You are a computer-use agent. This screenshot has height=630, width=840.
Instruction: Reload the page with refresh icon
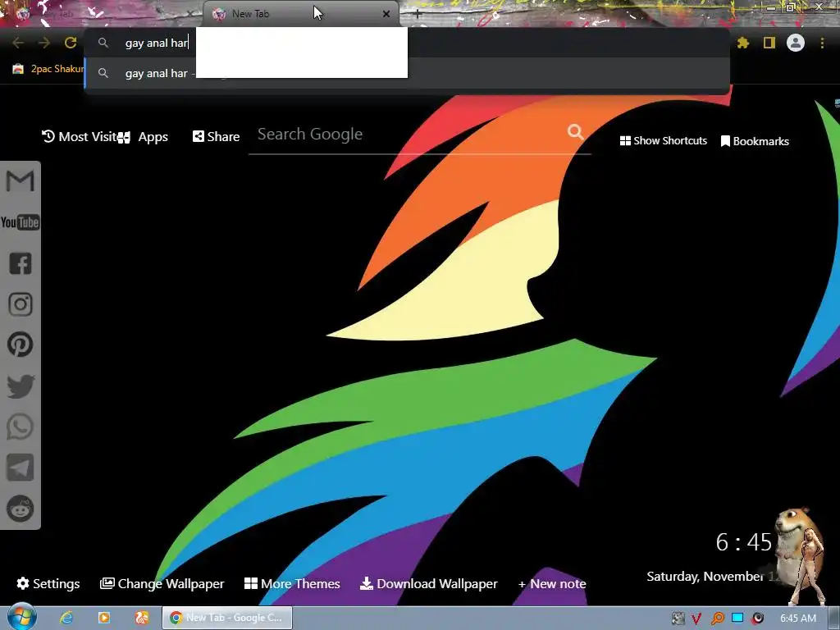[x=71, y=43]
